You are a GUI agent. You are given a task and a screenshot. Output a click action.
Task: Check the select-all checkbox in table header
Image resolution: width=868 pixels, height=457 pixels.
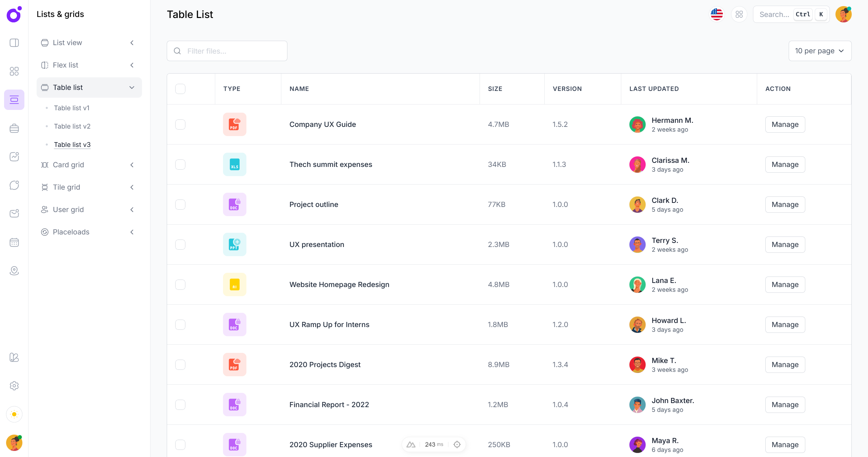180,89
